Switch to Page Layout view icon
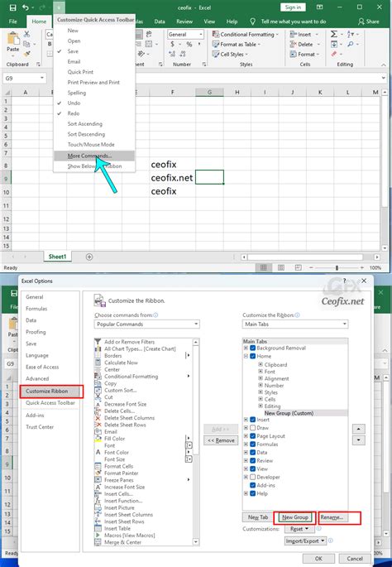This screenshot has height=567, width=392. (280, 267)
